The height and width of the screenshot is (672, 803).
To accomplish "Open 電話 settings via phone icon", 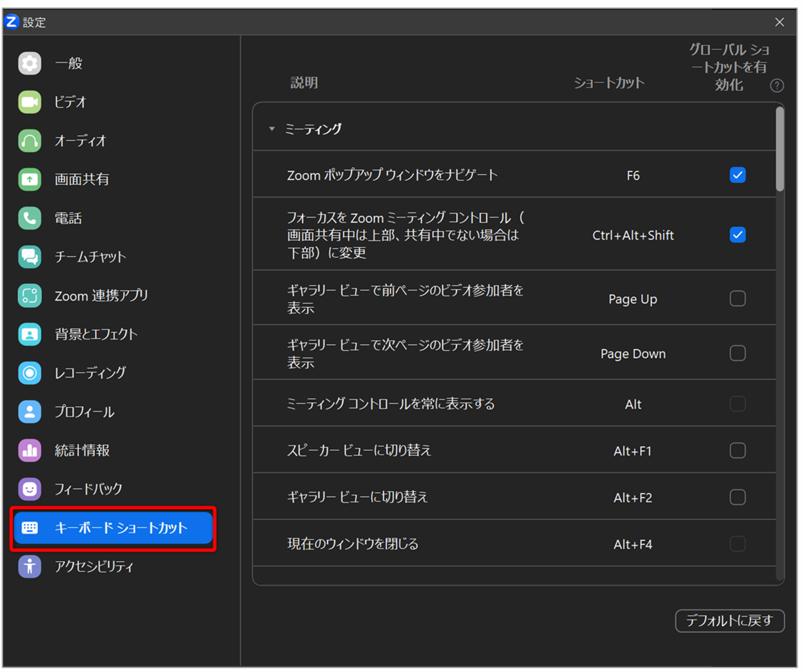I will (30, 218).
